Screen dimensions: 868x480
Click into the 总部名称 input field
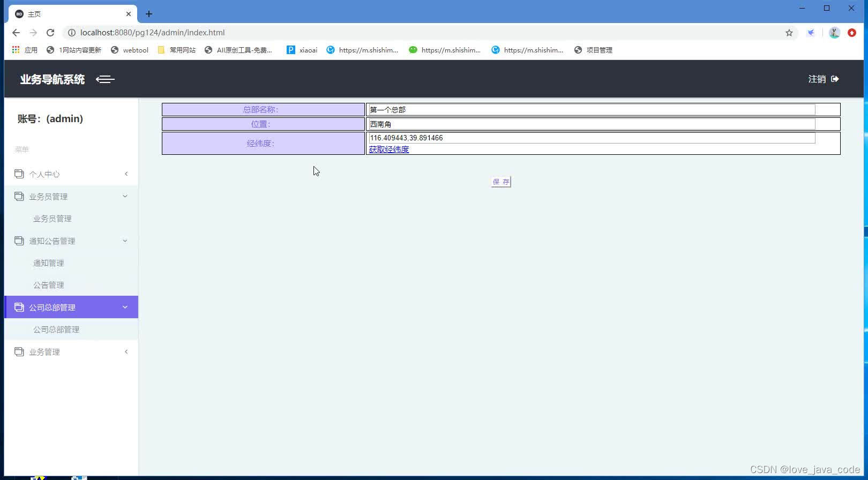pos(592,110)
